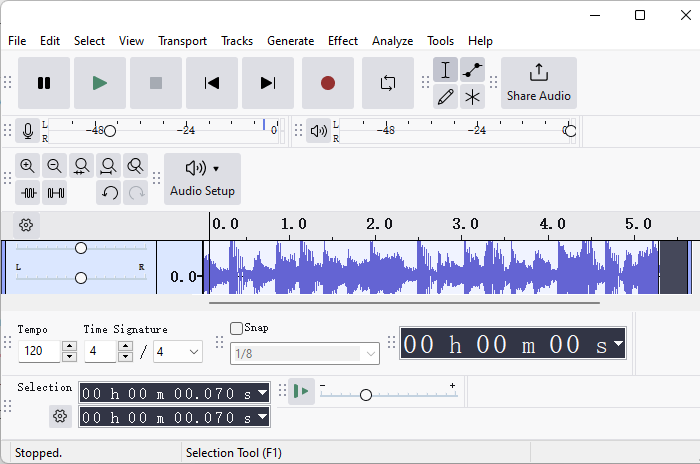Click the playback speed slider handle

coord(366,395)
